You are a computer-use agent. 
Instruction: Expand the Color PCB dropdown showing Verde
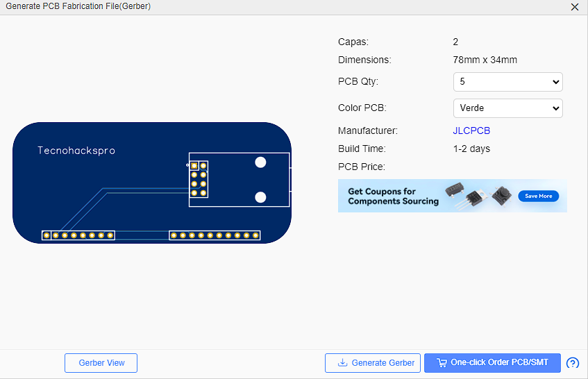pos(507,108)
